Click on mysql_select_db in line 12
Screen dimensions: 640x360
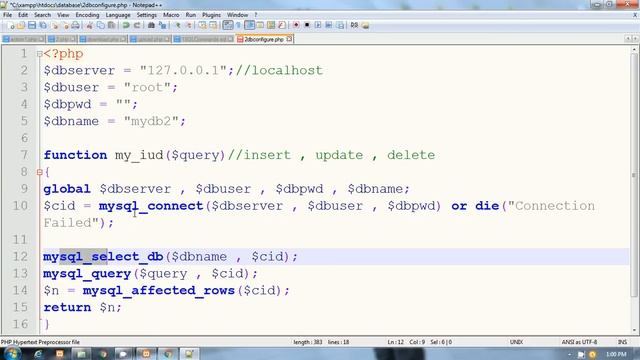103,257
